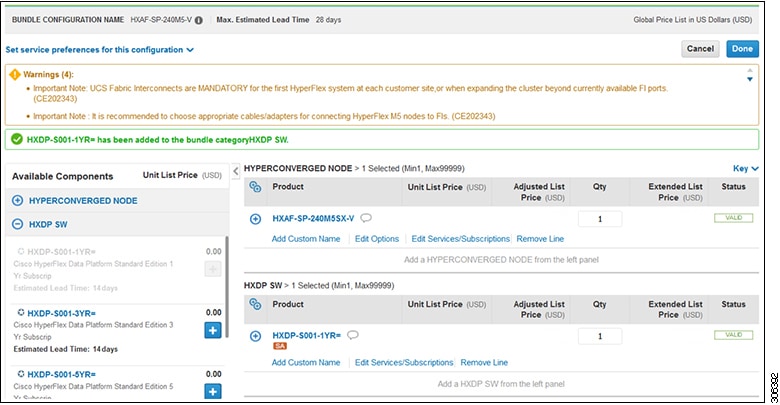The width and height of the screenshot is (780, 405).
Task: Click comment bubble beside HXAF-SP-240M5SX-V
Action: pos(366,218)
